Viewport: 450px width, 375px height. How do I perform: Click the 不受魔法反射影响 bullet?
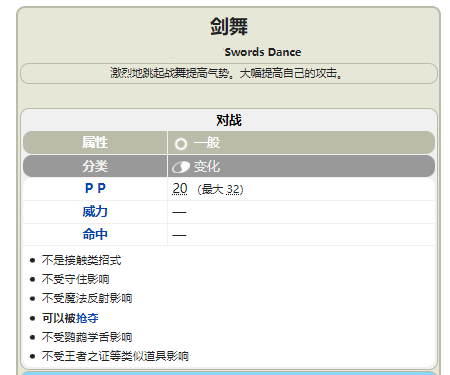click(87, 298)
